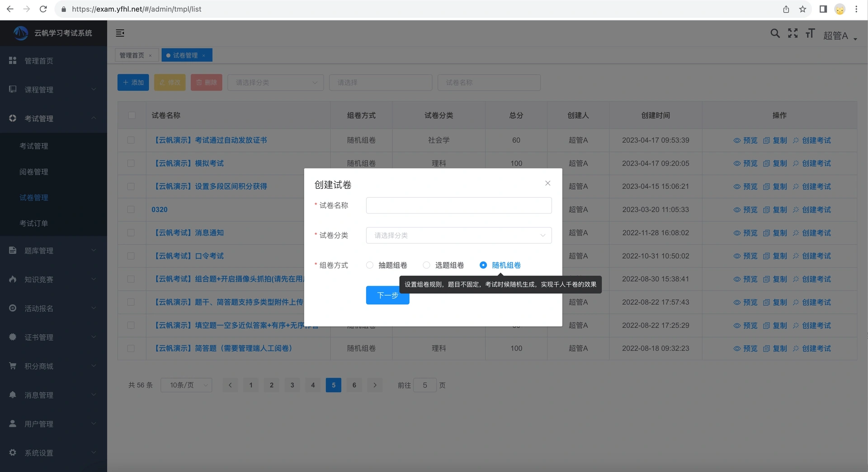
Task: Close the 创建试卷 dialog
Action: coord(547,183)
